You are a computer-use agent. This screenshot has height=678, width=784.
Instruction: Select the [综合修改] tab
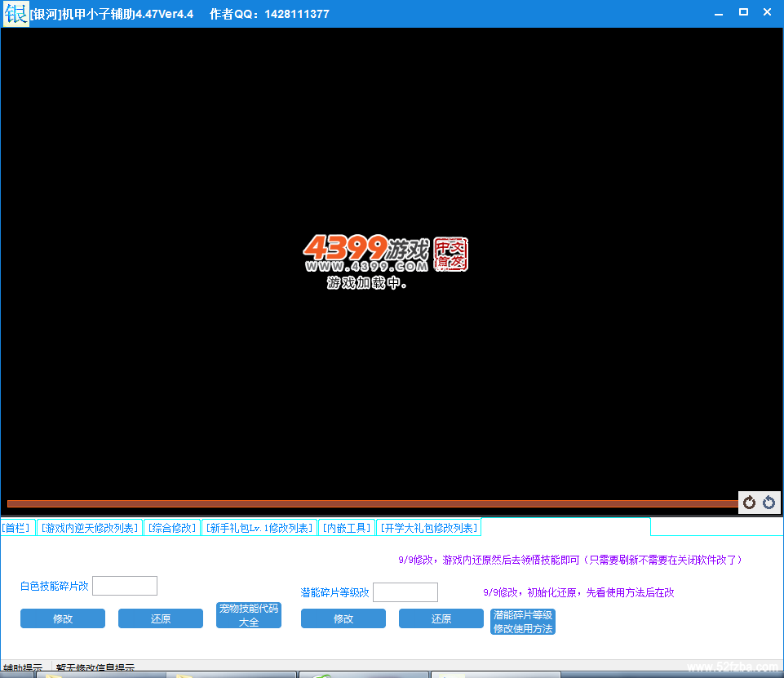click(x=172, y=528)
